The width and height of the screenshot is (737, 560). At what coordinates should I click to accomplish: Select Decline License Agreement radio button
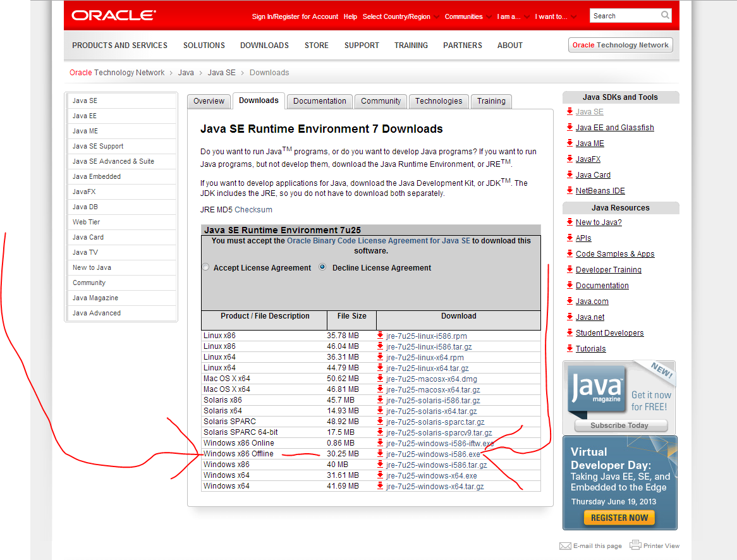[322, 267]
